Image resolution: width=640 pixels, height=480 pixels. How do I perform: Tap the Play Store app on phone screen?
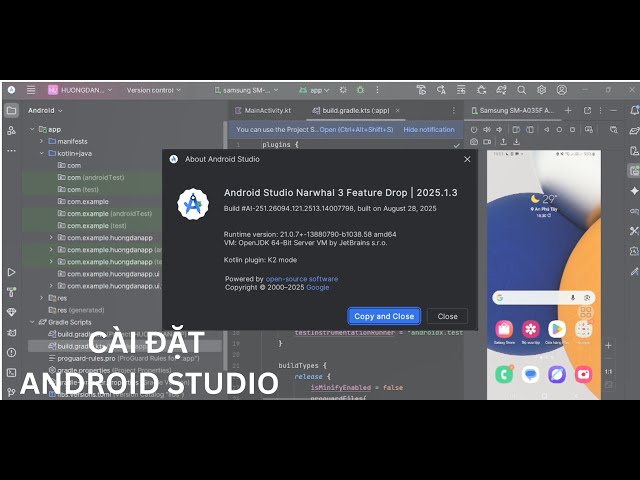[x=557, y=329]
